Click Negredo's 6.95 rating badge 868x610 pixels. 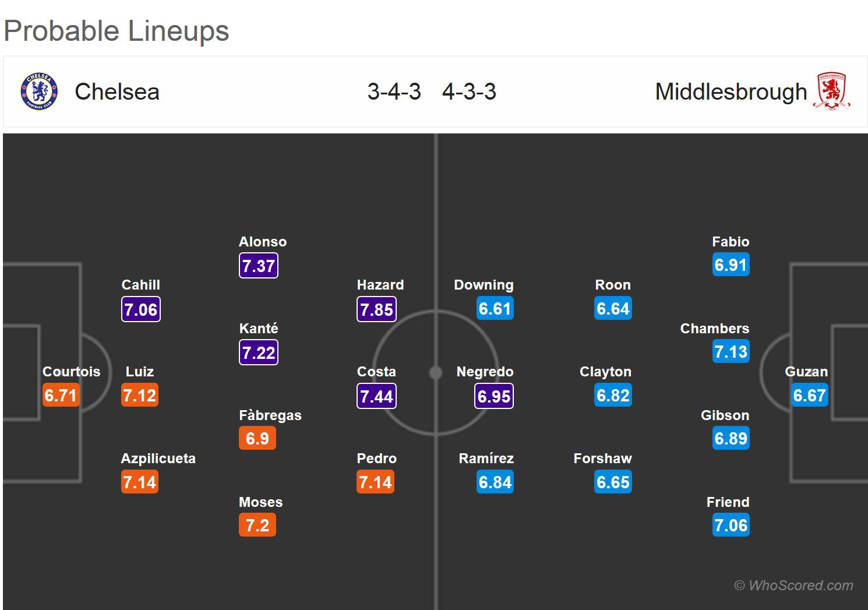[x=494, y=396]
